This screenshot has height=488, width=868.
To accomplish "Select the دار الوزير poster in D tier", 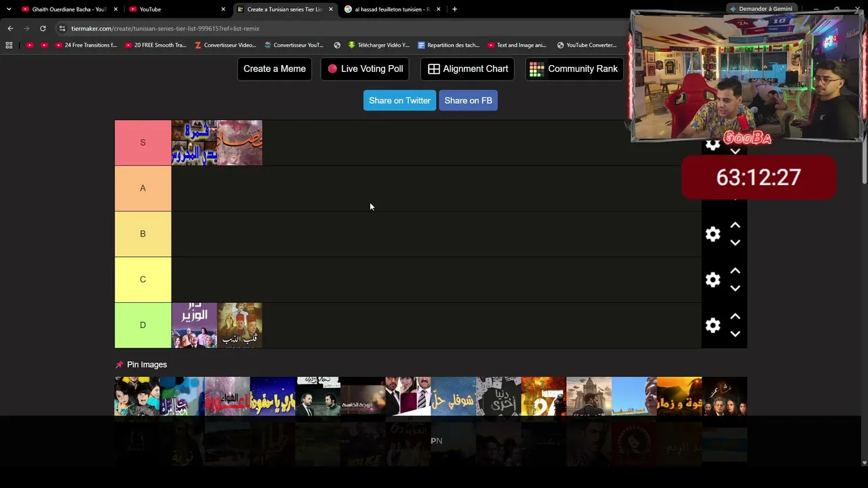I will (194, 325).
